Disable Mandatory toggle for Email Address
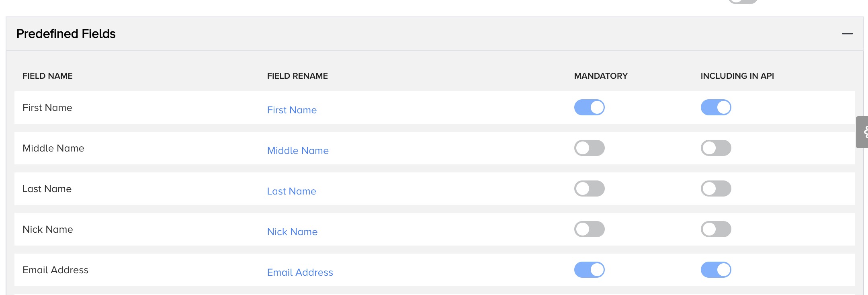This screenshot has height=295, width=868. click(589, 270)
